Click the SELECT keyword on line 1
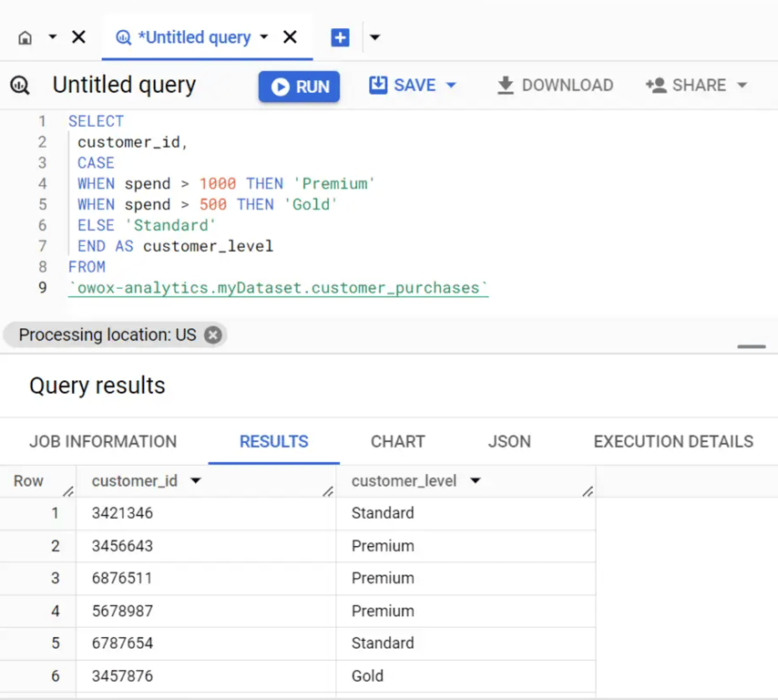The height and width of the screenshot is (700, 778). (96, 121)
